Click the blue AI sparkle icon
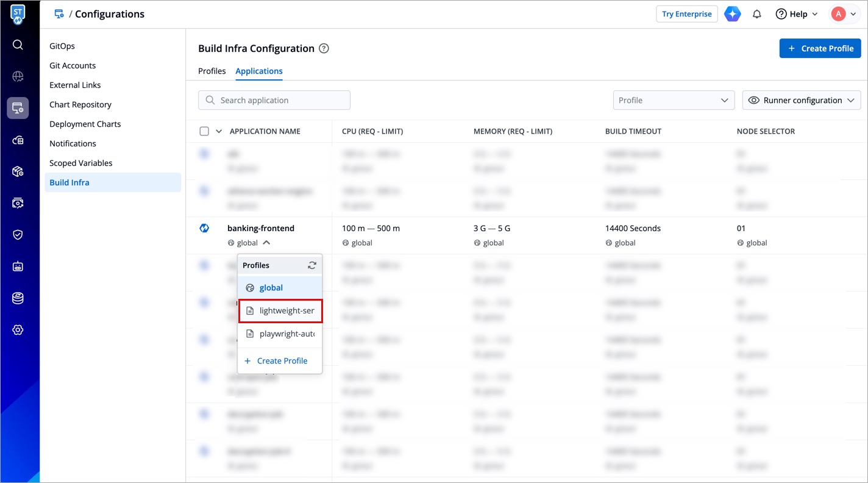 [732, 14]
